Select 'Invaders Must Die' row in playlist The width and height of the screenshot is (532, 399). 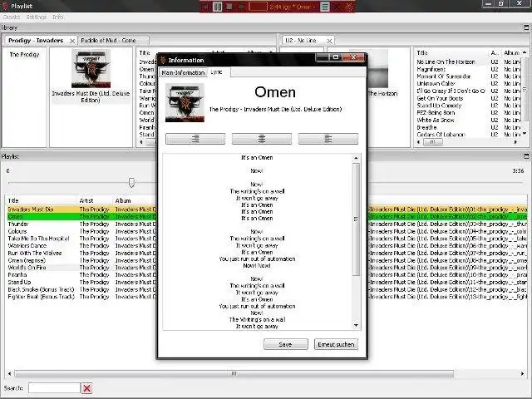pos(31,209)
